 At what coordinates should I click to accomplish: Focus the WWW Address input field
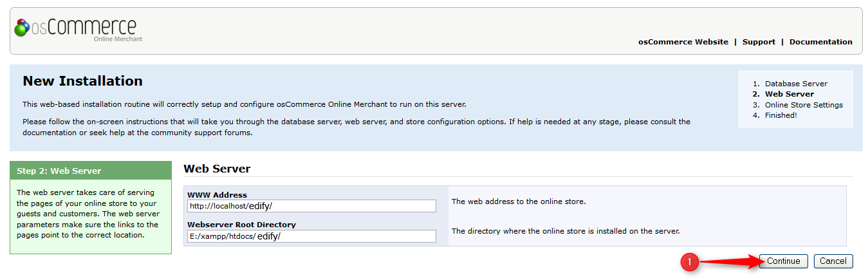[x=311, y=206]
